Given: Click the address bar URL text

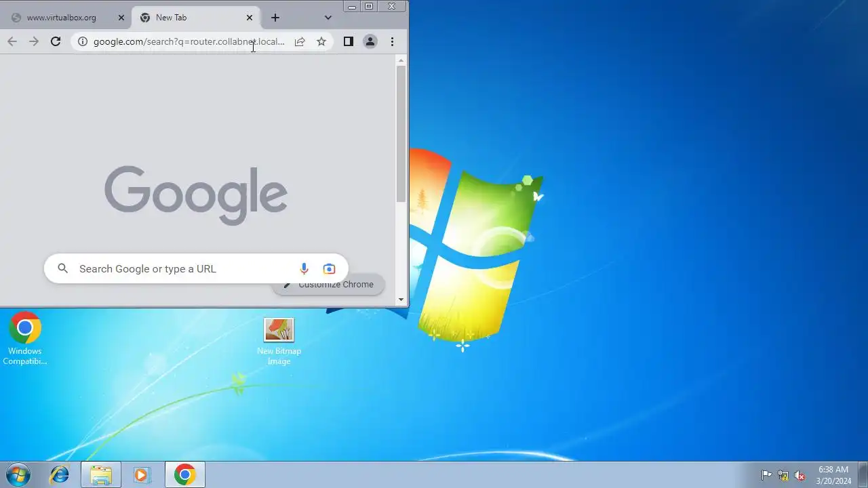Looking at the screenshot, I should (x=189, y=41).
